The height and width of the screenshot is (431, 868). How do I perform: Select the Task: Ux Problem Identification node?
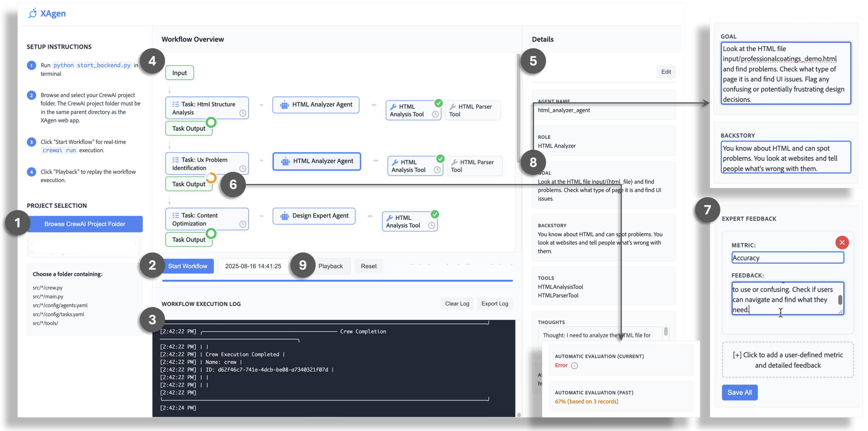[x=204, y=164]
